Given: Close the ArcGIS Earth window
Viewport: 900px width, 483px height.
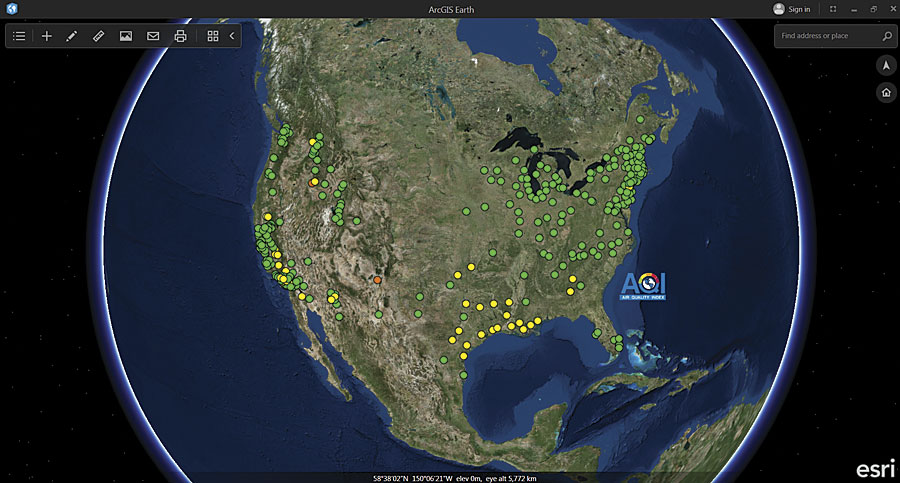Looking at the screenshot, I should click(x=893, y=9).
